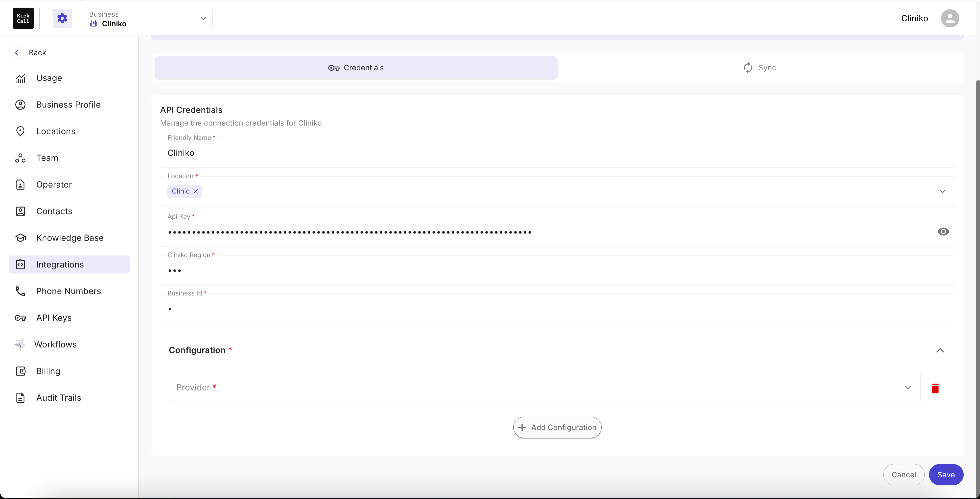Click the Billing wallet icon

(x=21, y=371)
